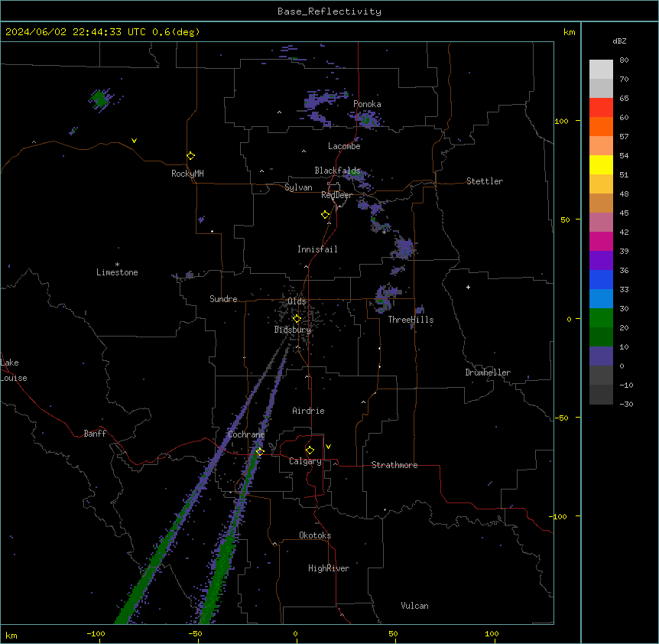Image resolution: width=659 pixels, height=644 pixels.
Task: Click the HighRiver label
Action: point(329,568)
